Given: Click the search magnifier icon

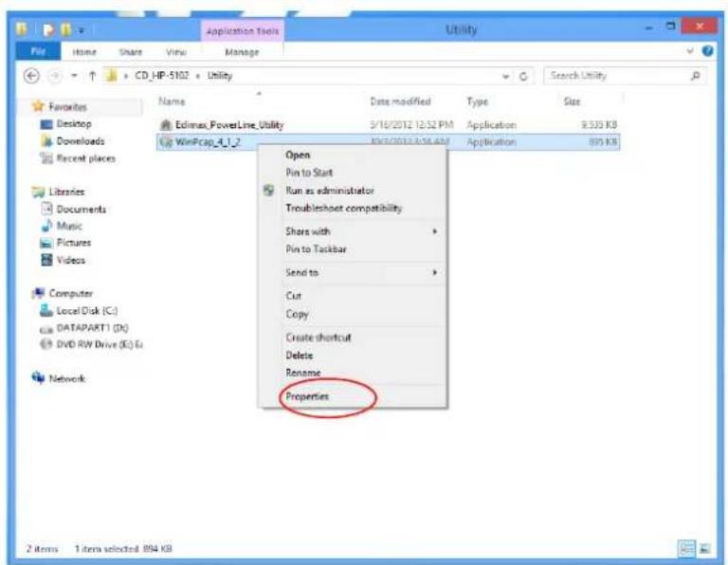Looking at the screenshot, I should point(696,76).
